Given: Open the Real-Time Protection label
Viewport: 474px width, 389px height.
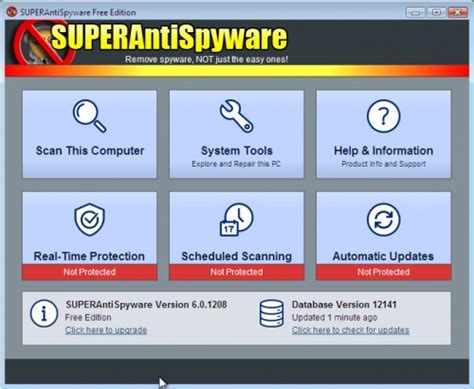Looking at the screenshot, I should (89, 256).
